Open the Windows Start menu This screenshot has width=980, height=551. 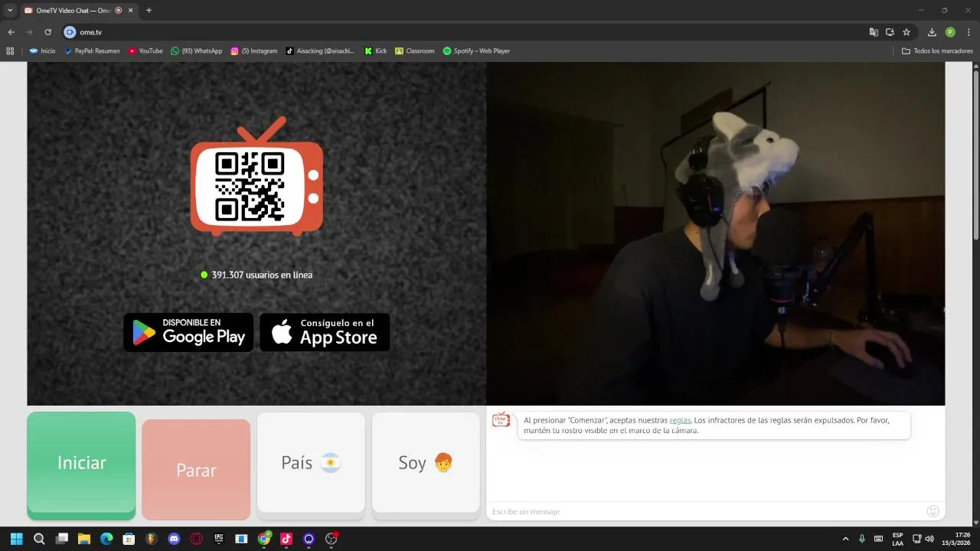[17, 539]
